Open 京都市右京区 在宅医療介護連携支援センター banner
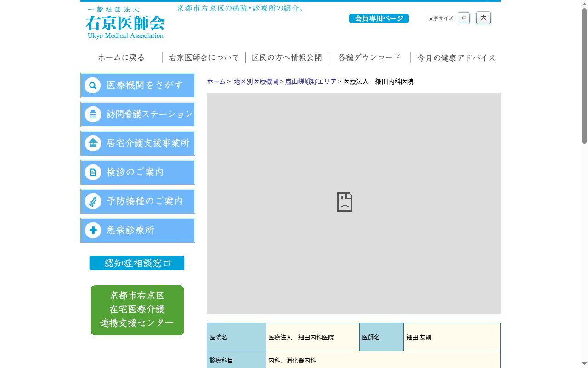The height and width of the screenshot is (368, 588). click(x=137, y=310)
